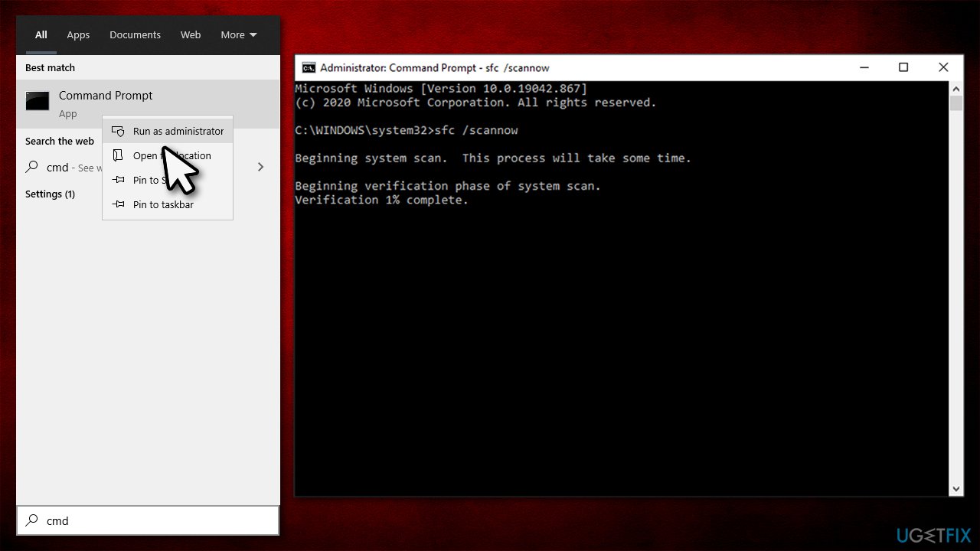Click the pin icon beside Pin to Start

pos(118,180)
